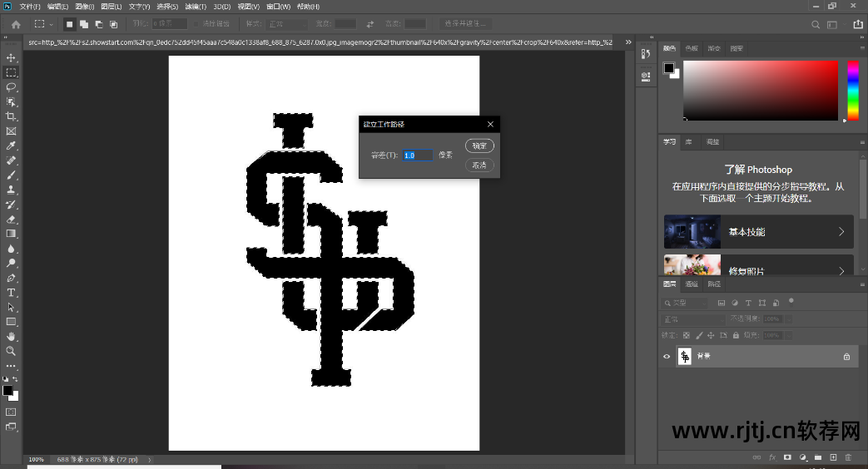The image size is (868, 469).
Task: Select the Healing Brush tool
Action: click(11, 160)
